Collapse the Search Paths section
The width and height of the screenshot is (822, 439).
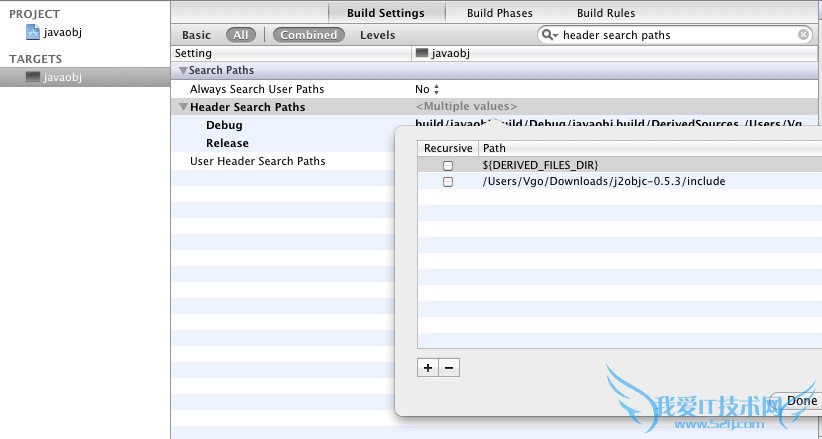tap(183, 71)
